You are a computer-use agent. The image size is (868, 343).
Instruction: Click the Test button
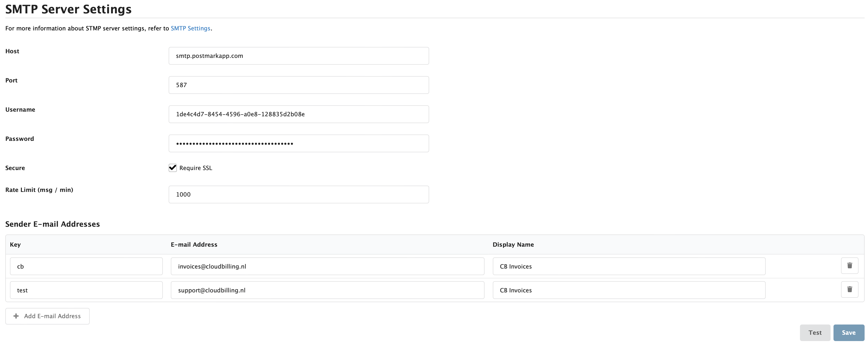[815, 333]
